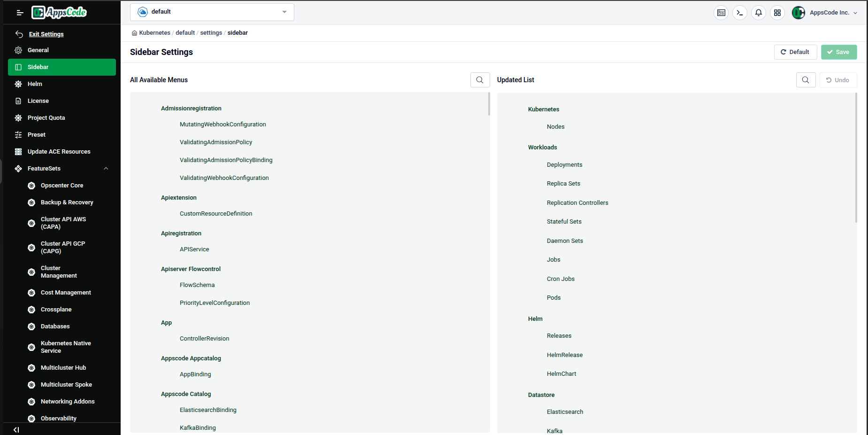The width and height of the screenshot is (868, 435).
Task: Click the settings breadcrumb link
Action: 211,32
